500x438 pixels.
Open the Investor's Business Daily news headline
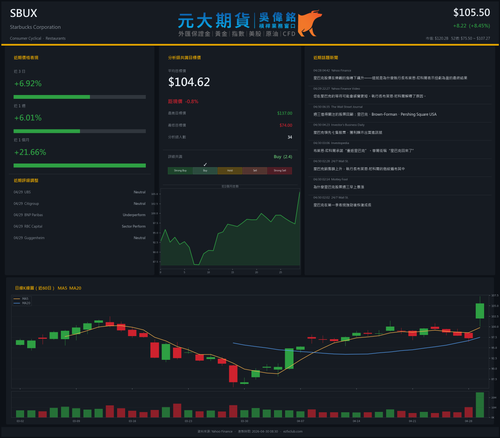(348, 132)
